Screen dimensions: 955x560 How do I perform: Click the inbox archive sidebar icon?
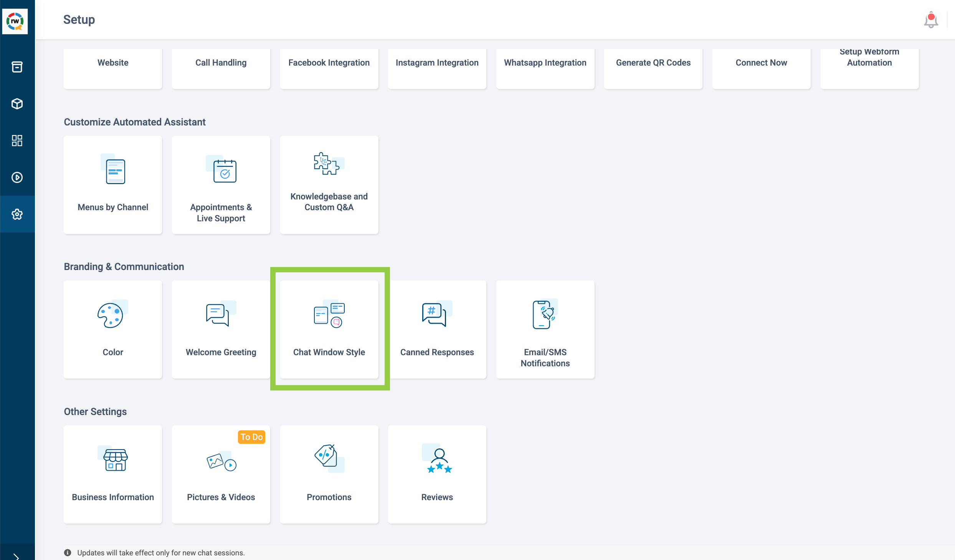[17, 67]
